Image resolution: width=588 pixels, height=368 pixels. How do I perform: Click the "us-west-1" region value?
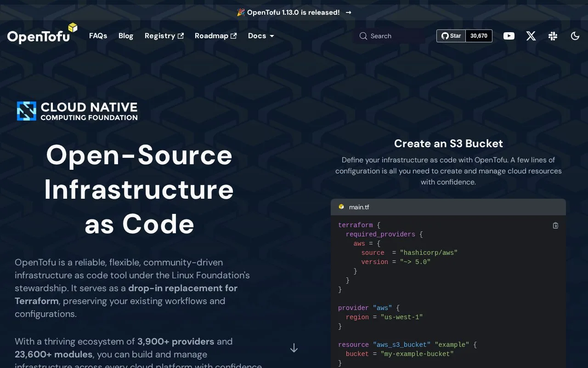401,317
